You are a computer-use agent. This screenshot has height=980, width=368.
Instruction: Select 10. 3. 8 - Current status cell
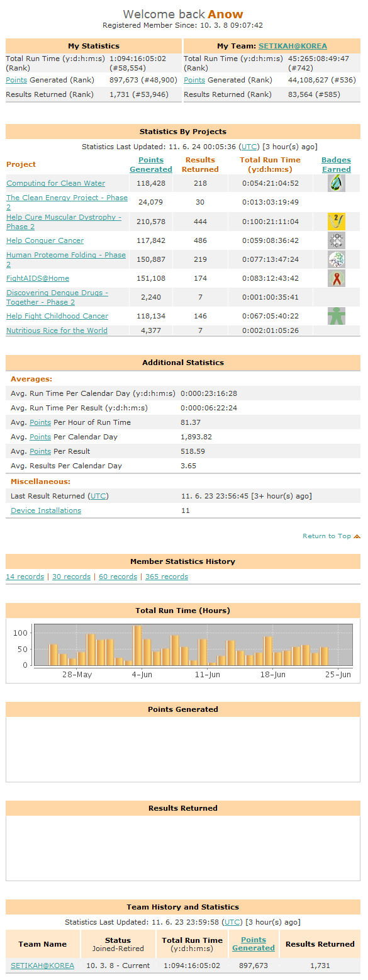(118, 966)
